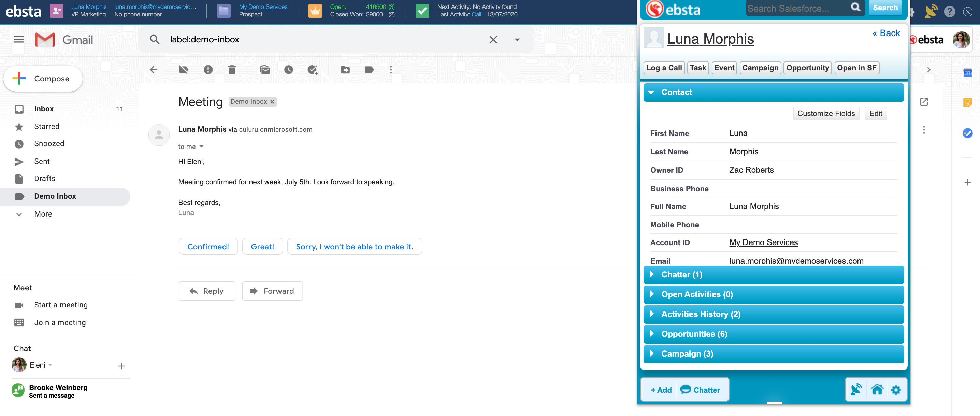Expand the 'to me' recipient details arrow

point(202,147)
